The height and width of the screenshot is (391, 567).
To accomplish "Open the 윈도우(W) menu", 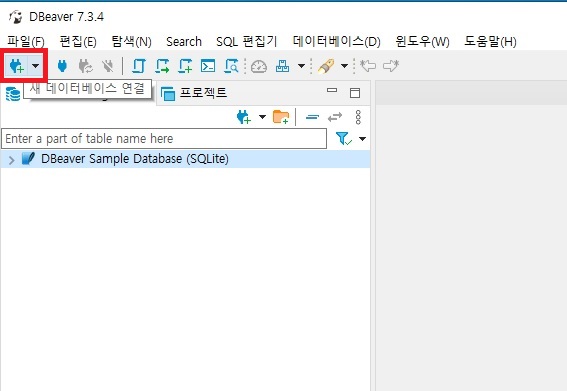I will [422, 42].
